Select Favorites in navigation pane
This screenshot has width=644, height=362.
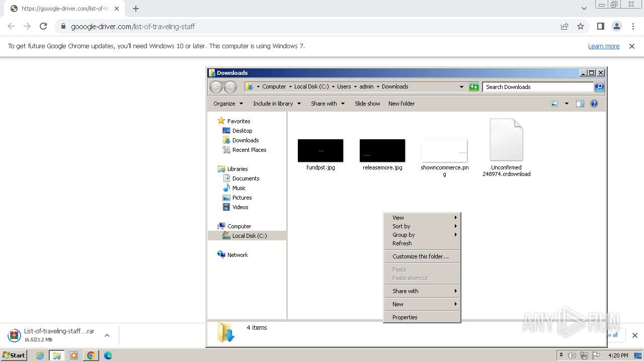pyautogui.click(x=238, y=121)
